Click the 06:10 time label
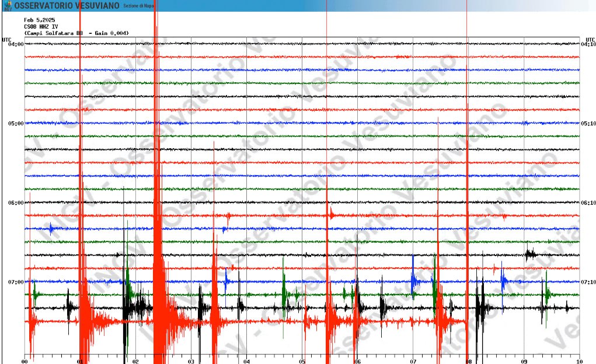 pos(588,203)
